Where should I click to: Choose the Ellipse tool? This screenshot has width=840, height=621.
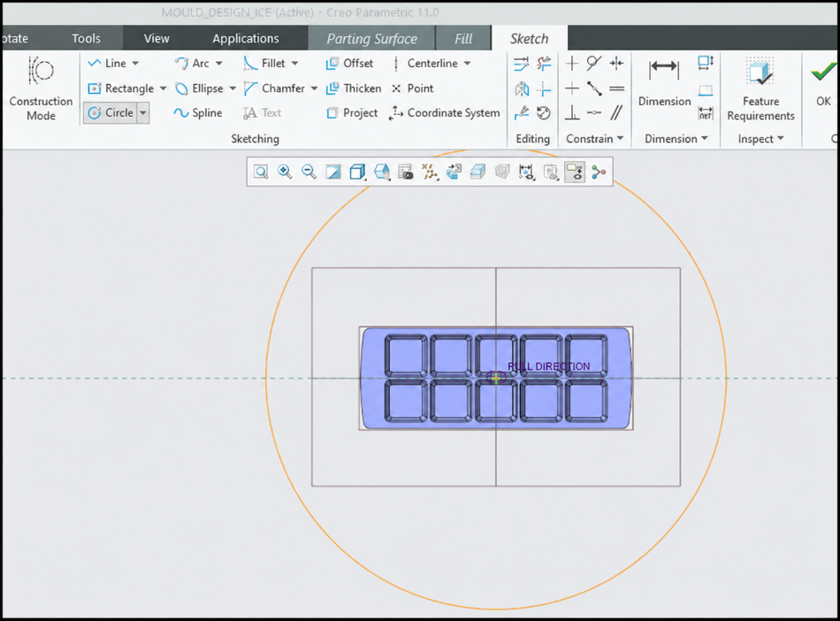[199, 88]
